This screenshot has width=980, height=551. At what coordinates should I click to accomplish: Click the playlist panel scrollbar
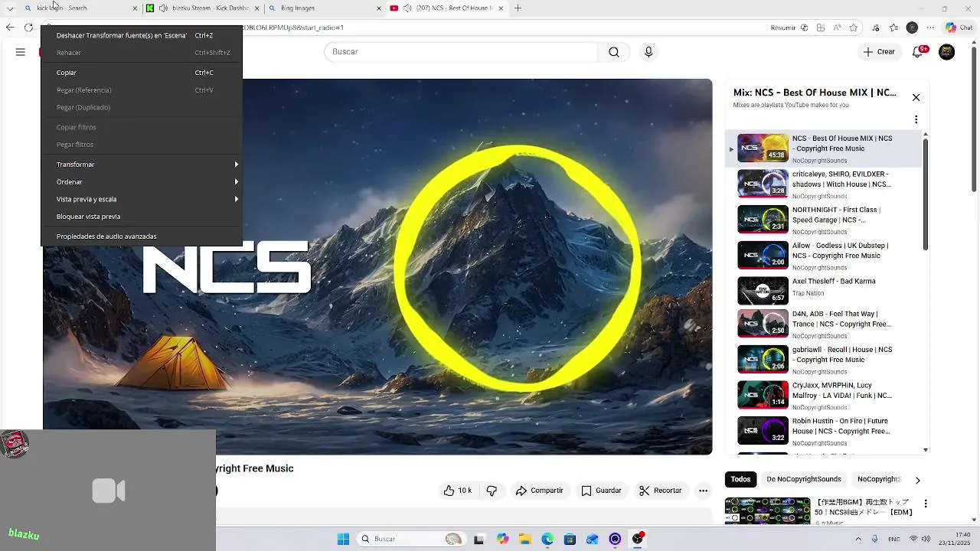coord(926,194)
